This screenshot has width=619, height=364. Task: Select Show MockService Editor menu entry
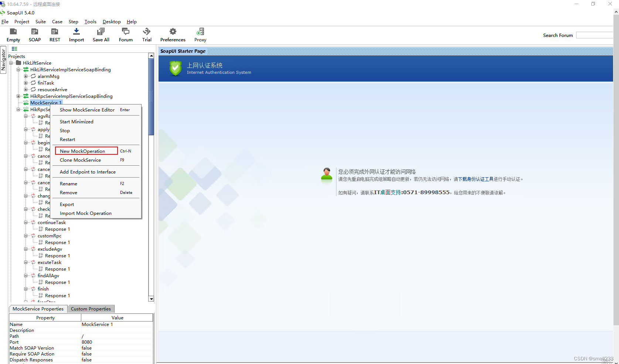pyautogui.click(x=96, y=110)
